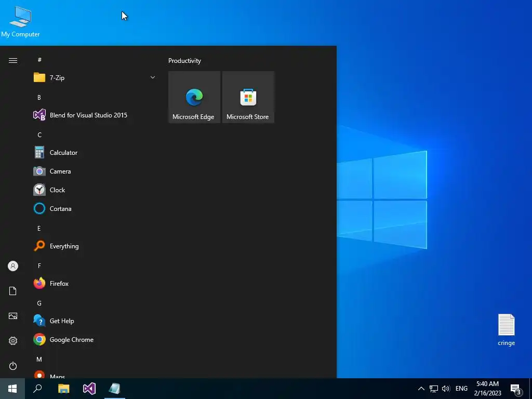The height and width of the screenshot is (399, 532).
Task: Open the Get Help app
Action: coord(95,321)
